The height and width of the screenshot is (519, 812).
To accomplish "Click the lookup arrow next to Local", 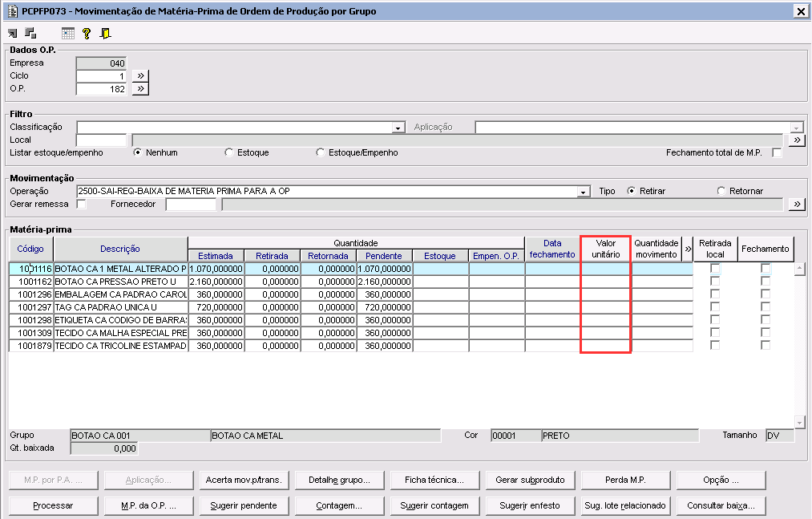I will (x=797, y=140).
